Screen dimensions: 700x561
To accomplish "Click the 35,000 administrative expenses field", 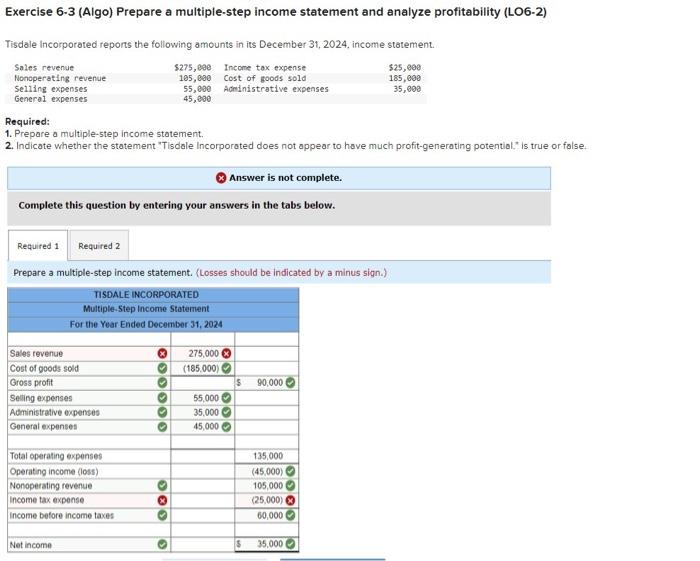I will (x=203, y=412).
